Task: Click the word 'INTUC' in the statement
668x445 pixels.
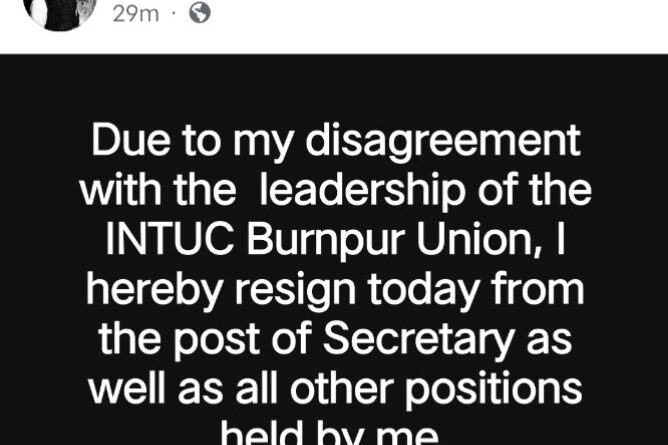Action: click(x=170, y=238)
